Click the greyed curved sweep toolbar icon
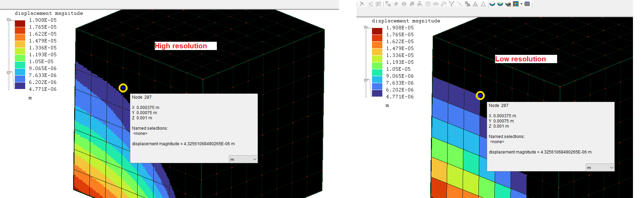The width and height of the screenshot is (644, 198). pyautogui.click(x=444, y=4)
